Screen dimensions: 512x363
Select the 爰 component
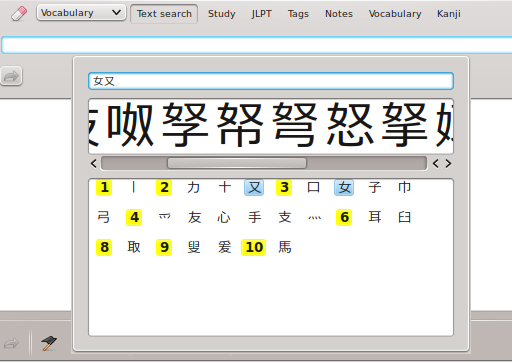pos(224,247)
